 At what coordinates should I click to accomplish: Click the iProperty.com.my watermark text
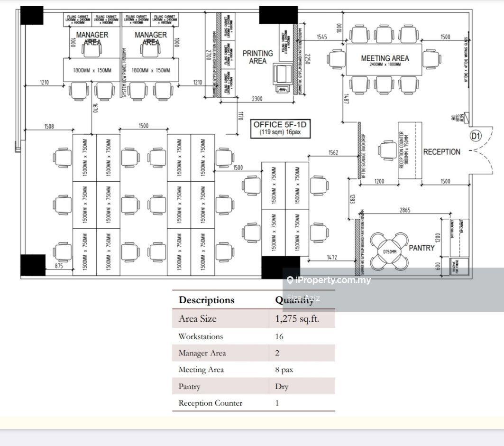[x=333, y=280]
